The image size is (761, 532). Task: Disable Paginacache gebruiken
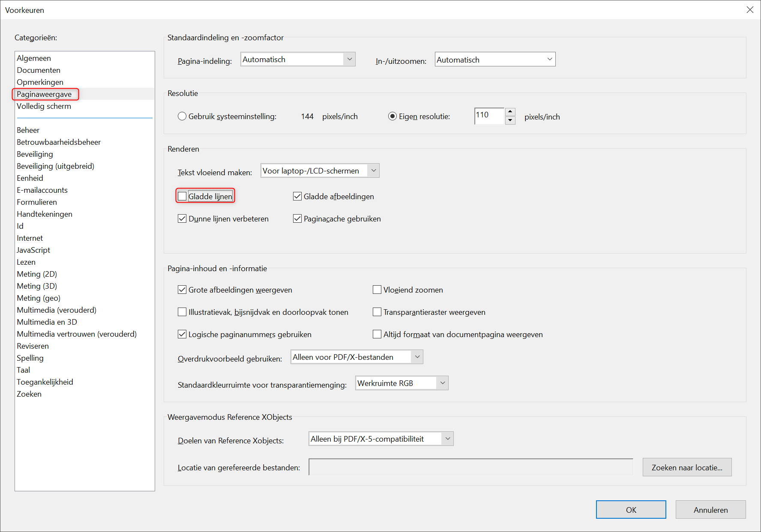(x=297, y=218)
